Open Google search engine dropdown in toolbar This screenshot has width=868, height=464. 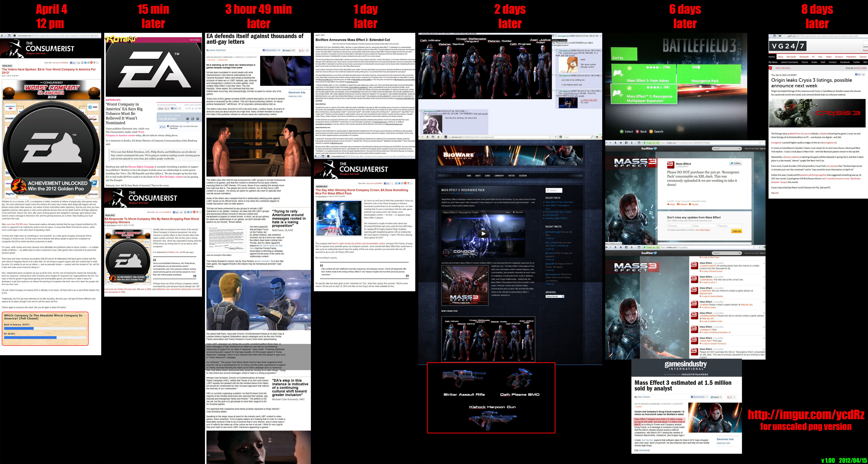pyautogui.click(x=561, y=137)
